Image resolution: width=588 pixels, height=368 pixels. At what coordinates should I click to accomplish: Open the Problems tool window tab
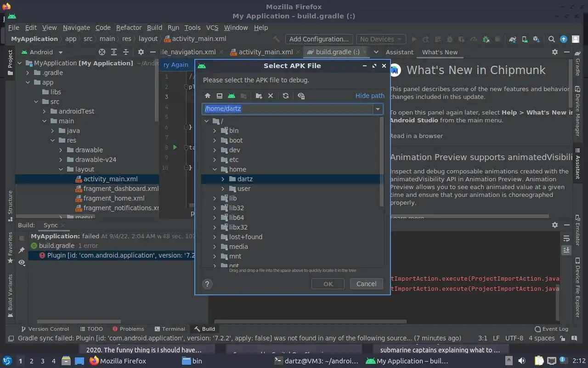pyautogui.click(x=128, y=329)
